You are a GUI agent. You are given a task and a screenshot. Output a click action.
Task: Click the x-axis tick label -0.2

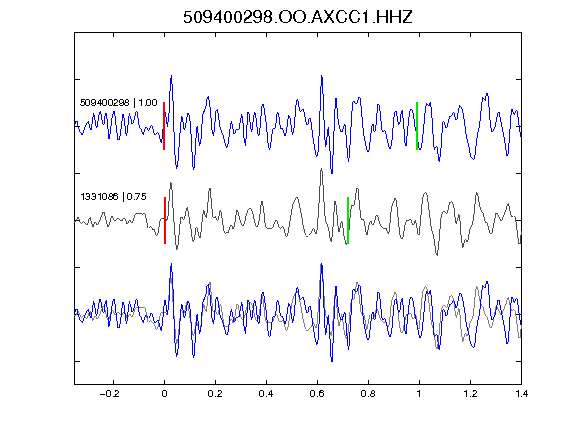point(109,394)
